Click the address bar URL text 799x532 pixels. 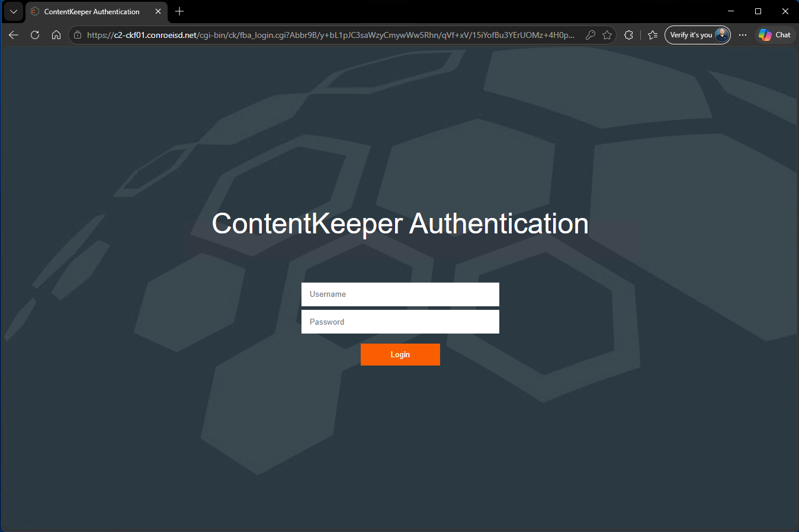click(x=330, y=35)
